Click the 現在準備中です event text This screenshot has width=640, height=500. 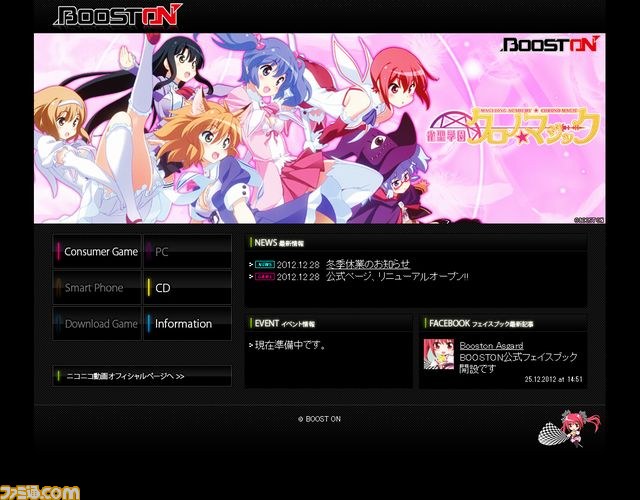click(290, 345)
